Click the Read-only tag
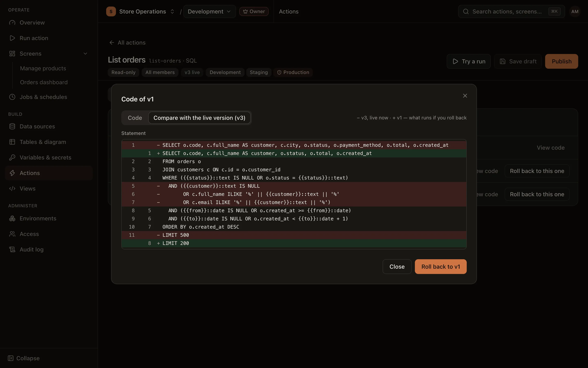 click(x=124, y=72)
